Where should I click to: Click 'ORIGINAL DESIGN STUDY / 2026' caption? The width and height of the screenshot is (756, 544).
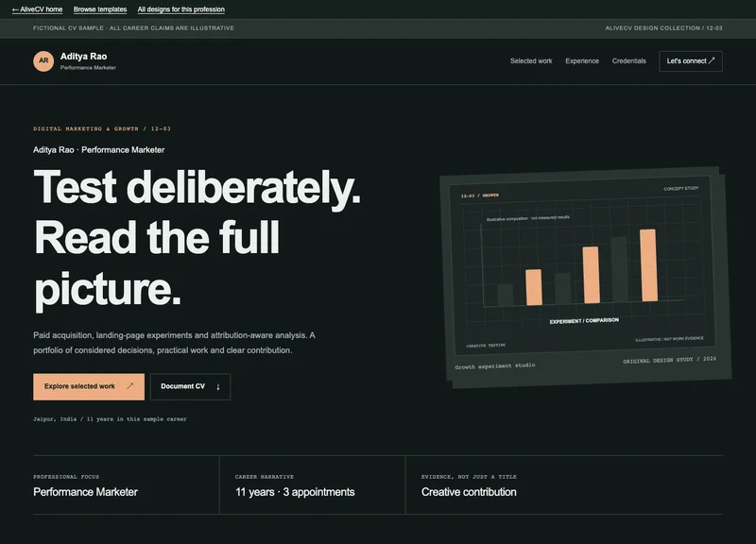point(669,360)
